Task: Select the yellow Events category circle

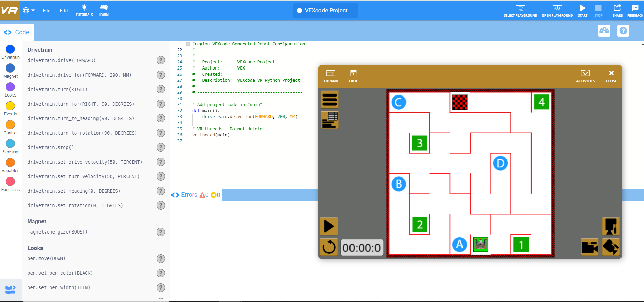Action: coord(10,106)
